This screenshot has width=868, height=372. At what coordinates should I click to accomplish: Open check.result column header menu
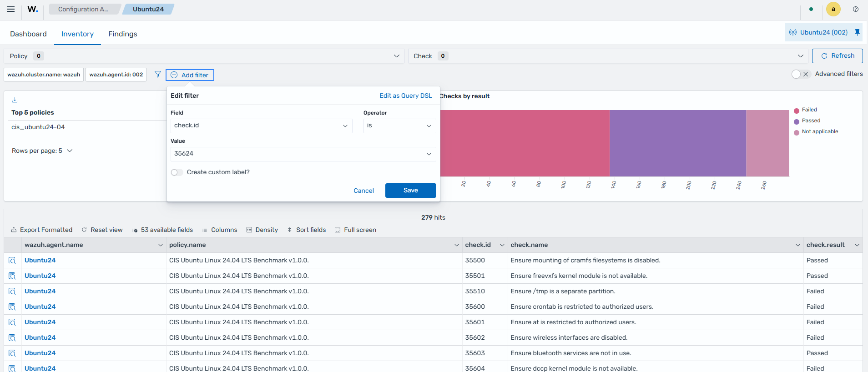(x=857, y=245)
